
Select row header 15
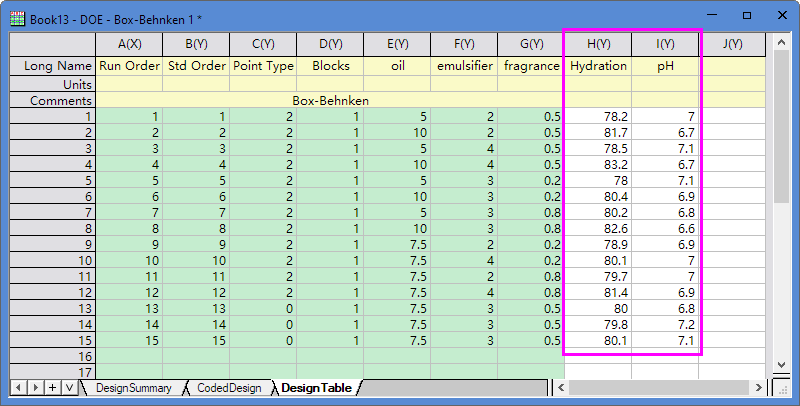click(53, 340)
